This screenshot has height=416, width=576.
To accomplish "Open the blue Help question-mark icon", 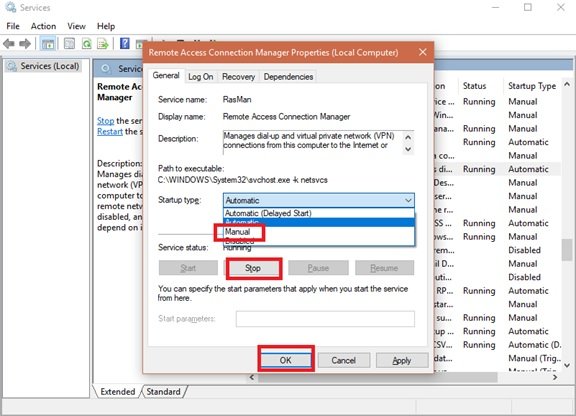I will [125, 44].
